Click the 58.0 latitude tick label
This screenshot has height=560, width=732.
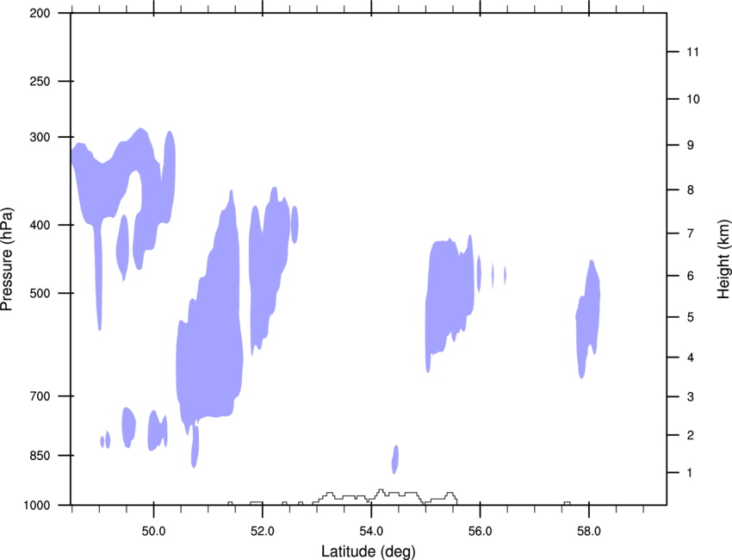click(589, 532)
